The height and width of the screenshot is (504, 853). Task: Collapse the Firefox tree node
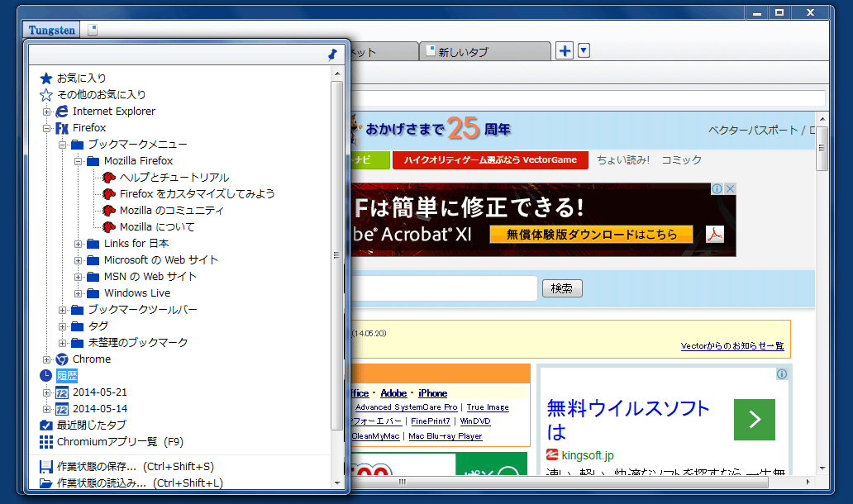[47, 128]
